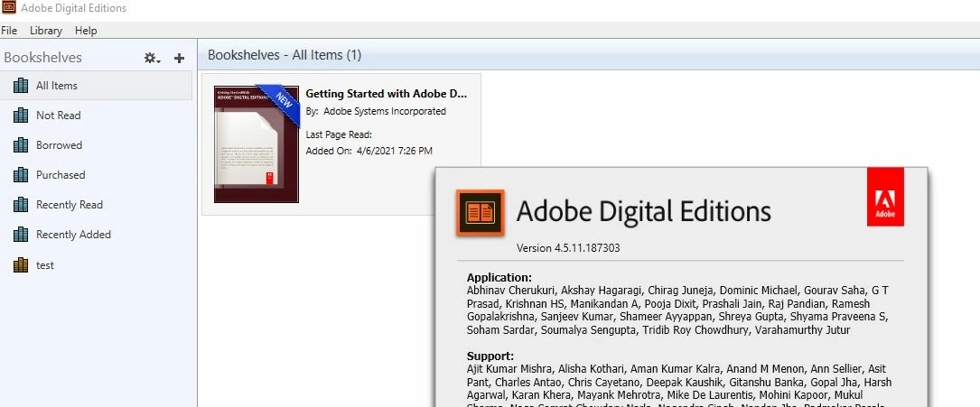Screen dimensions: 980x407
Task: Add a new bookshelf with plus icon
Action: pyautogui.click(x=179, y=58)
